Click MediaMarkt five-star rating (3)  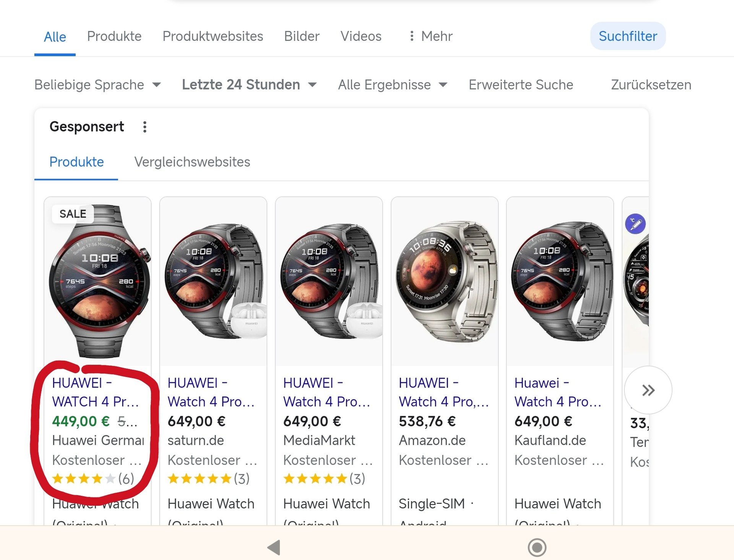[x=324, y=478]
